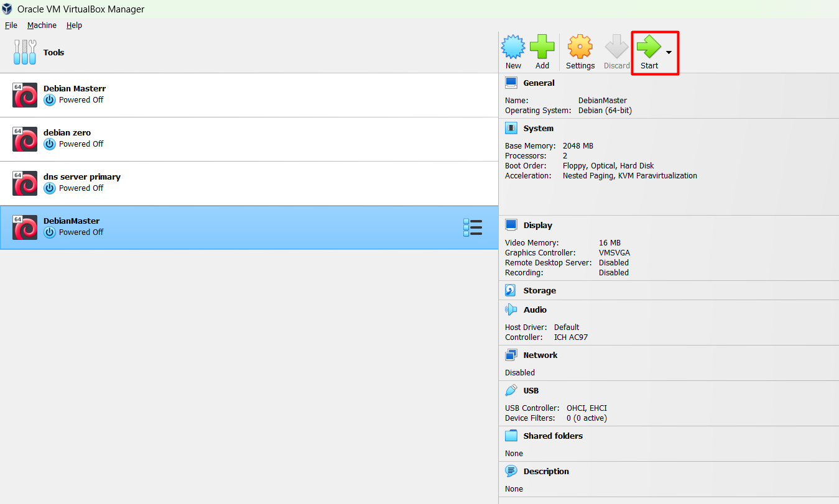Open the System settings header link
Screen dimensions: 839x504
[538, 128]
